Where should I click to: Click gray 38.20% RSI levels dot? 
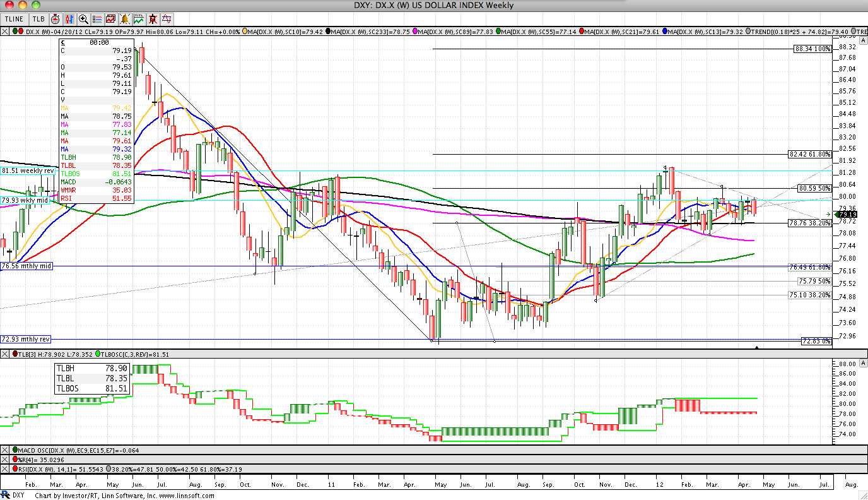110,469
